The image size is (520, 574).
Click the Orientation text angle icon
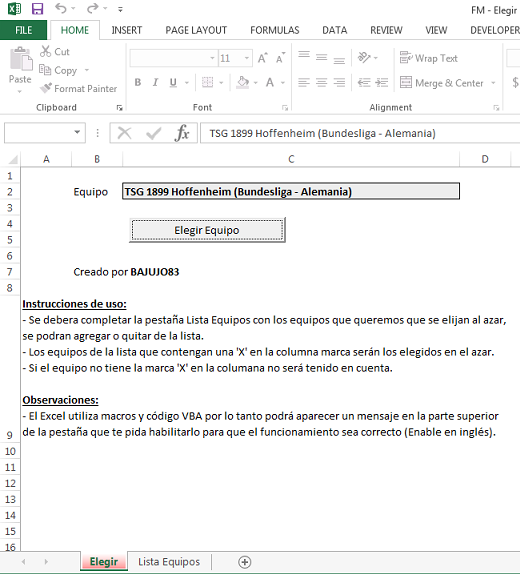364,57
